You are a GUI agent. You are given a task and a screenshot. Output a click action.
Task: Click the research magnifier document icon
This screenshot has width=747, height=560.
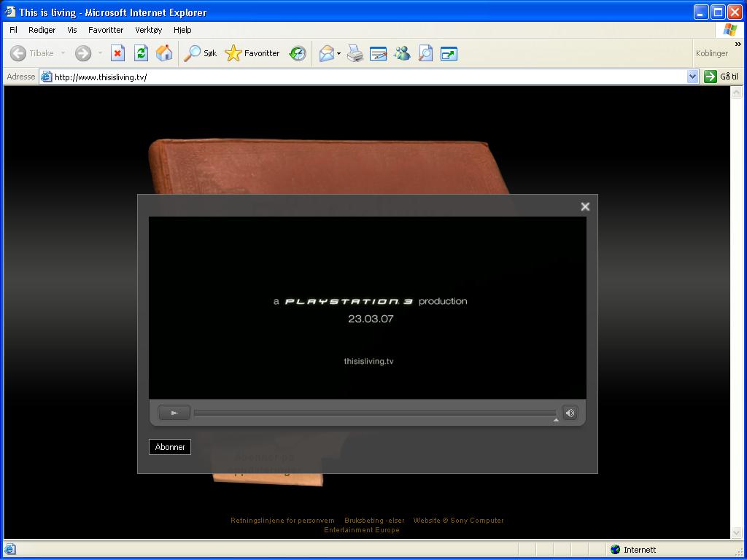coord(425,53)
